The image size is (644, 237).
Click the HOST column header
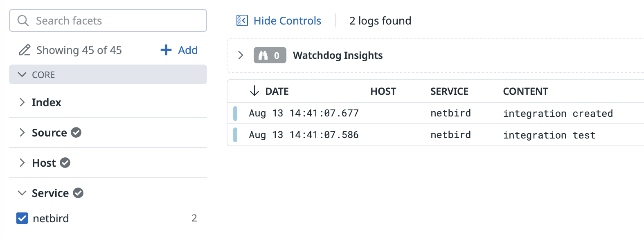point(383,91)
